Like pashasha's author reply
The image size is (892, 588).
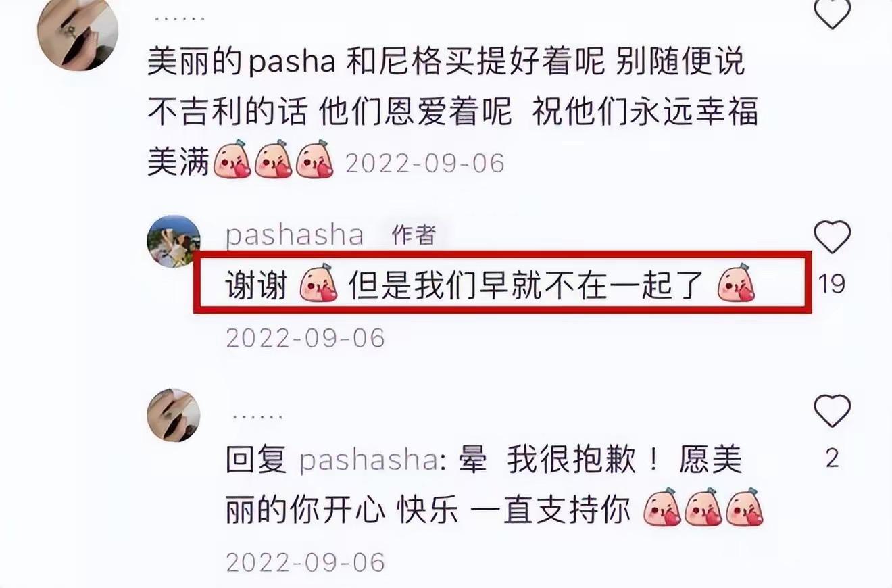coord(831,237)
